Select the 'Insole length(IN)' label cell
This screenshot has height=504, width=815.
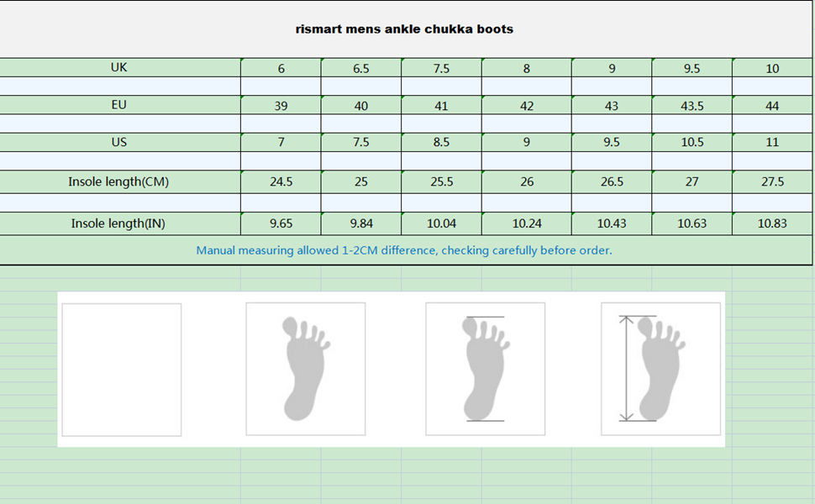(119, 223)
